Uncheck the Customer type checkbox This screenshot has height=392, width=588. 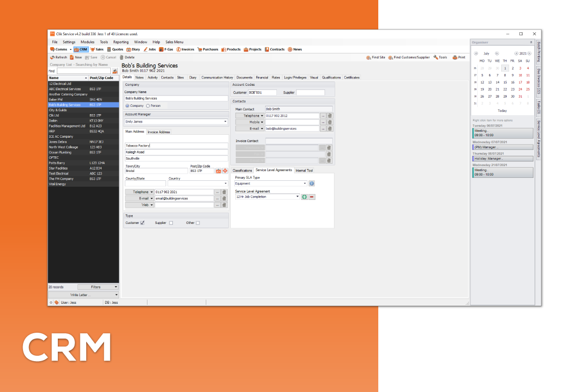(x=143, y=223)
